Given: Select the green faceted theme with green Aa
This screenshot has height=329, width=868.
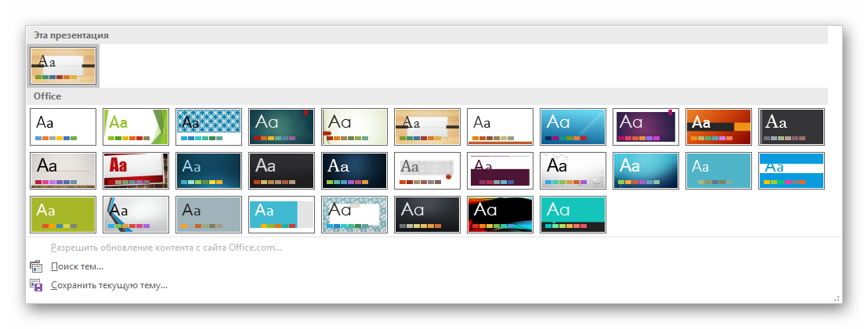Looking at the screenshot, I should [136, 127].
